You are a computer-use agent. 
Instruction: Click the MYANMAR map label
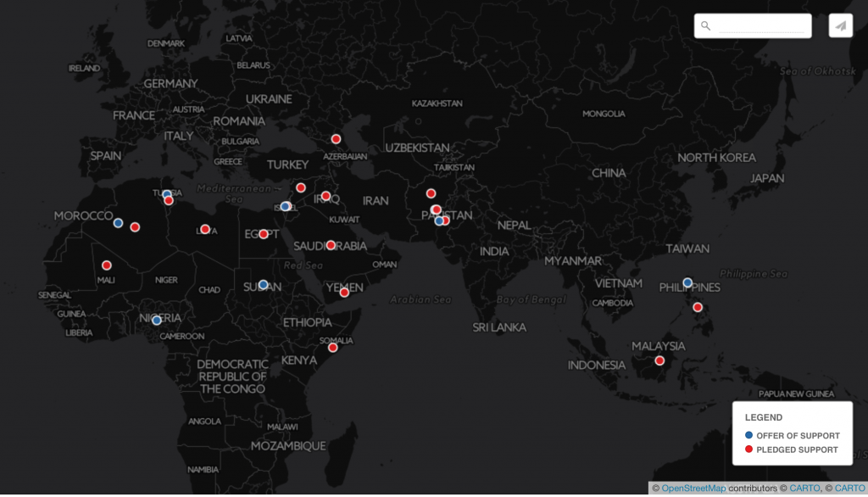coord(572,261)
